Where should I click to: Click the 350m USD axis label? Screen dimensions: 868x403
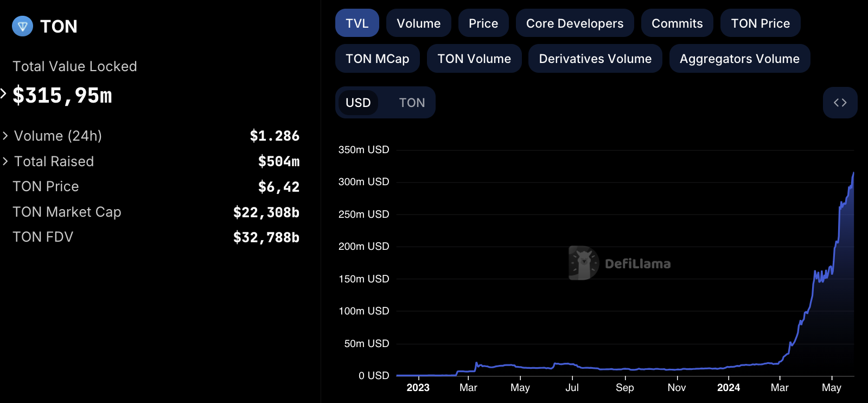coord(363,149)
